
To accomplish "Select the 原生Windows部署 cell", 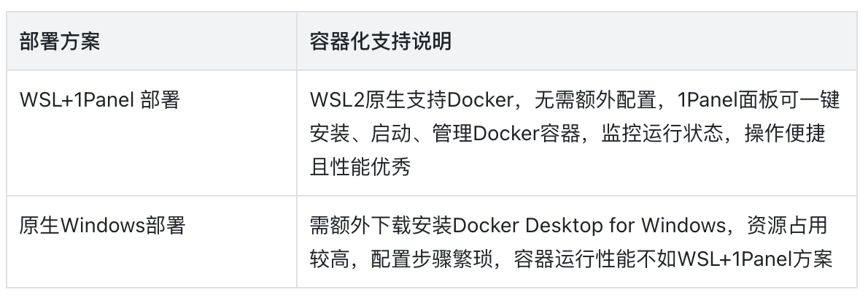I will (102, 226).
